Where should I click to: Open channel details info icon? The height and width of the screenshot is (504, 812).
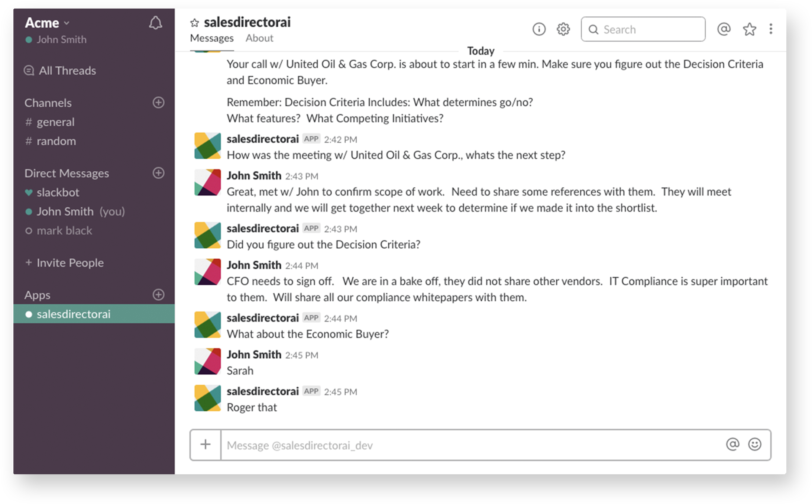[539, 29]
